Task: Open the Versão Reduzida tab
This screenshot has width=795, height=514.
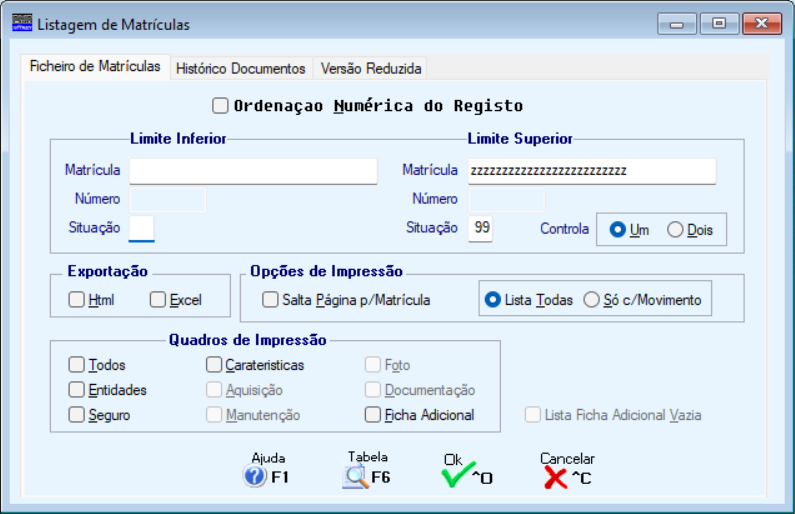Action: pyautogui.click(x=371, y=69)
